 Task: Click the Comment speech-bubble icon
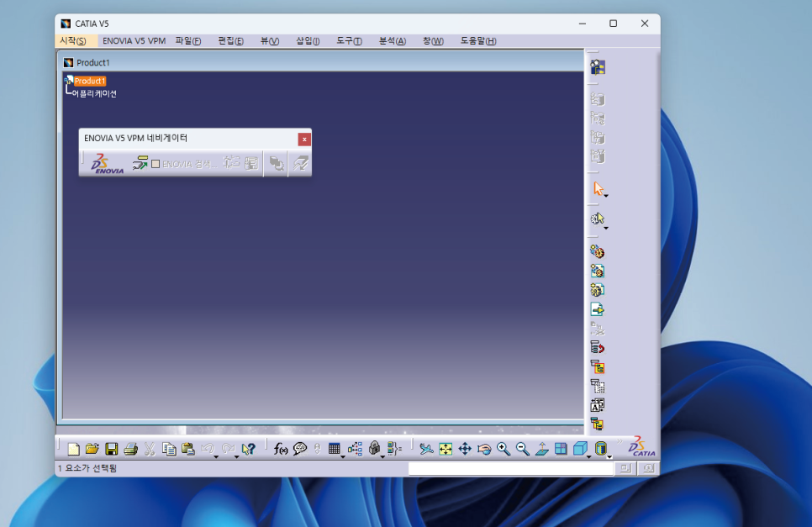[300, 449]
